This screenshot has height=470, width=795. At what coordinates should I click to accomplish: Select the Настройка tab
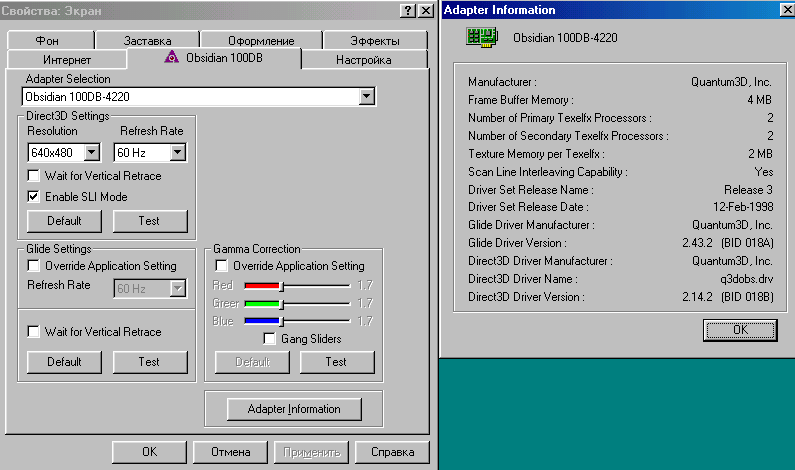point(364,60)
